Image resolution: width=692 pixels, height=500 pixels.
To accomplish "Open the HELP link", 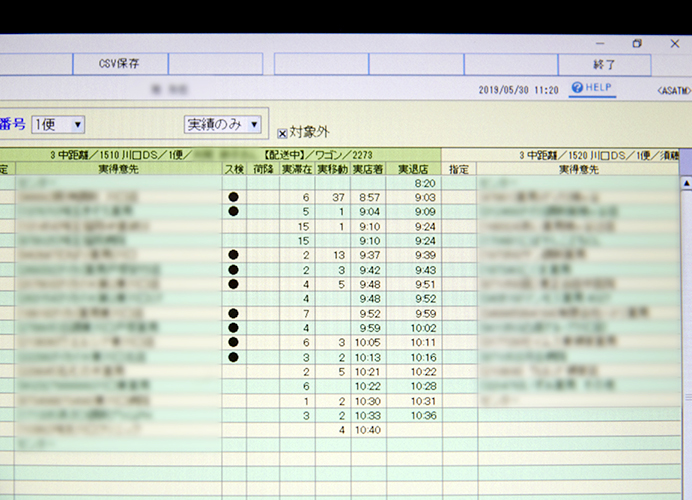I will (x=599, y=88).
